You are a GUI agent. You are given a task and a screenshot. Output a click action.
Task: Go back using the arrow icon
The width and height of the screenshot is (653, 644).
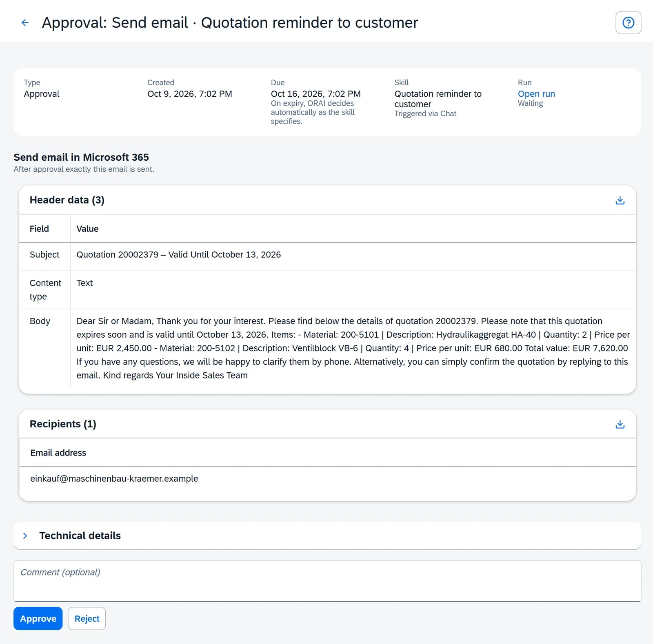pos(25,22)
